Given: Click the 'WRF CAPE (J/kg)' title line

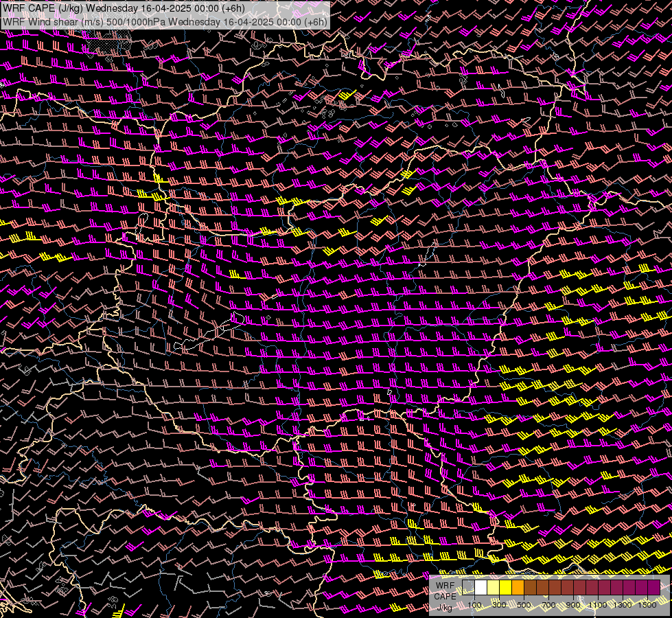Looking at the screenshot, I should [x=124, y=8].
